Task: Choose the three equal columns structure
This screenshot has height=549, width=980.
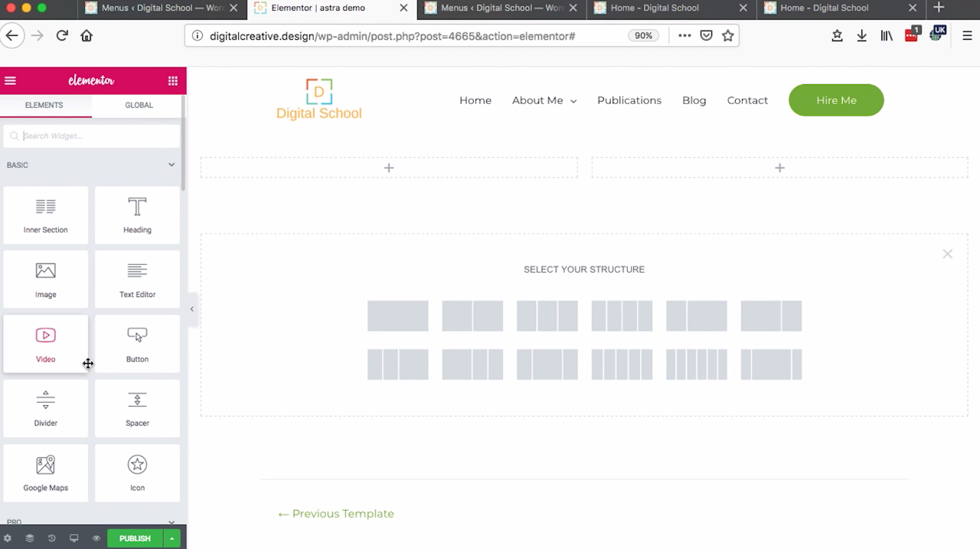Action: [x=547, y=315]
